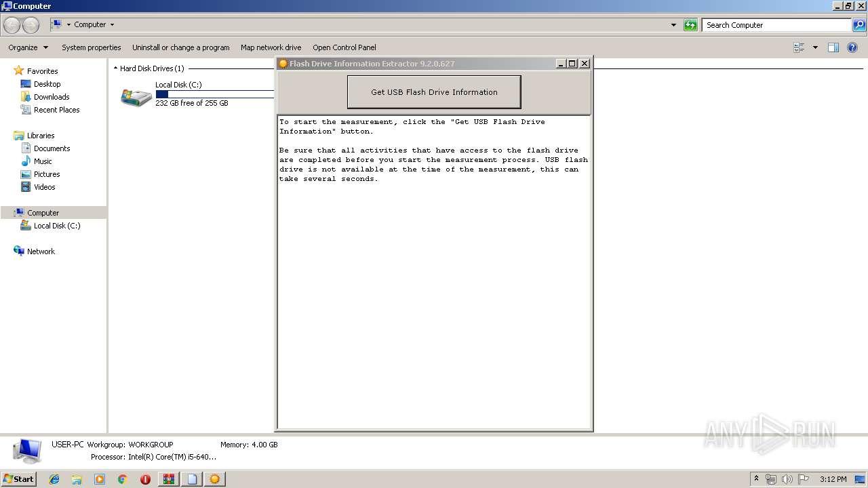
Task: Click in the Search Computer field
Action: (x=776, y=25)
